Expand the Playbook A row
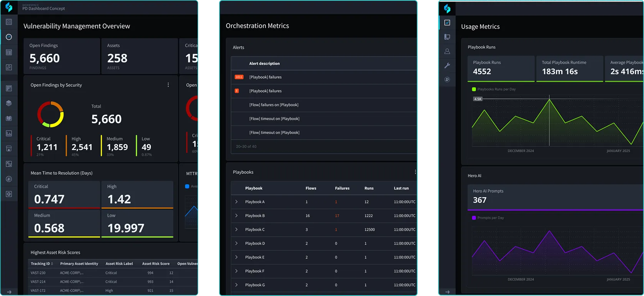 coord(236,202)
